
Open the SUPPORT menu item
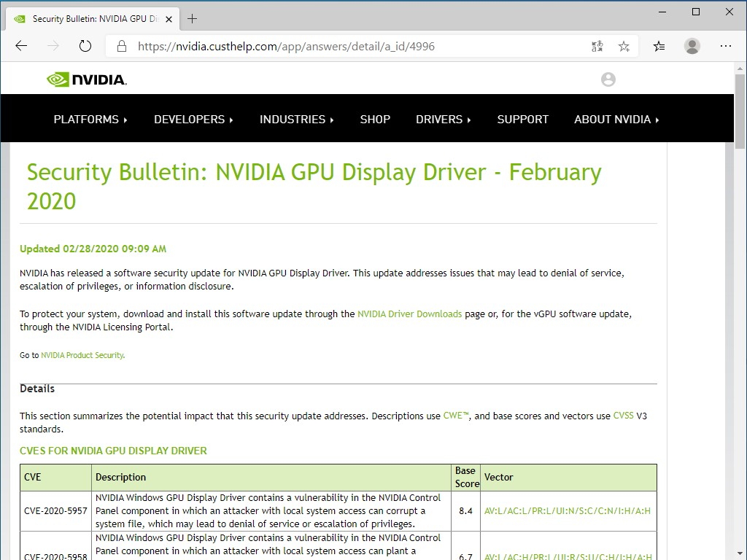tap(522, 120)
